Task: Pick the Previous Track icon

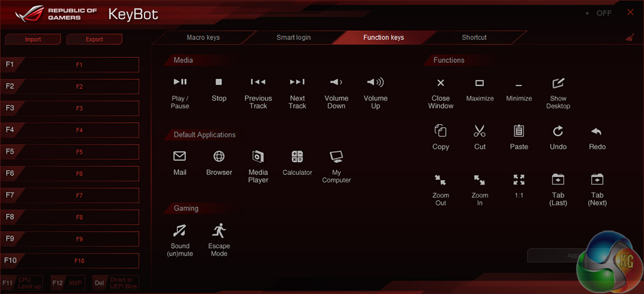Action: click(x=258, y=82)
